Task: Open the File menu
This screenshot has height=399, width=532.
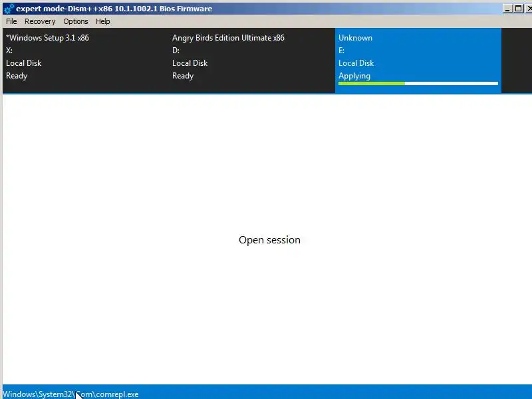Action: (x=11, y=21)
